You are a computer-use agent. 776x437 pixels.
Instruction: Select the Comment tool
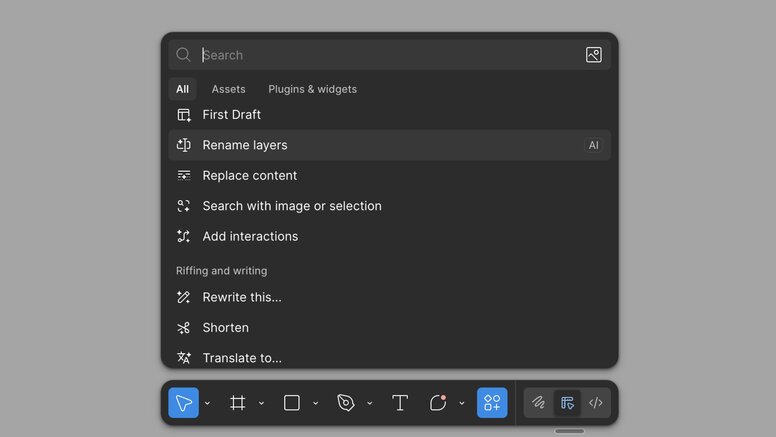tap(438, 403)
